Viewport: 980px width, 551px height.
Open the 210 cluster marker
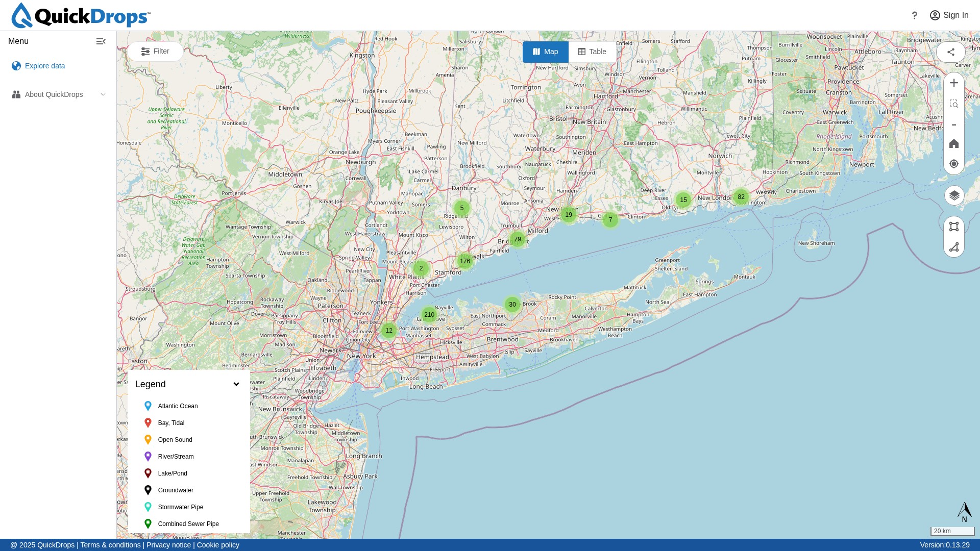tap(429, 315)
